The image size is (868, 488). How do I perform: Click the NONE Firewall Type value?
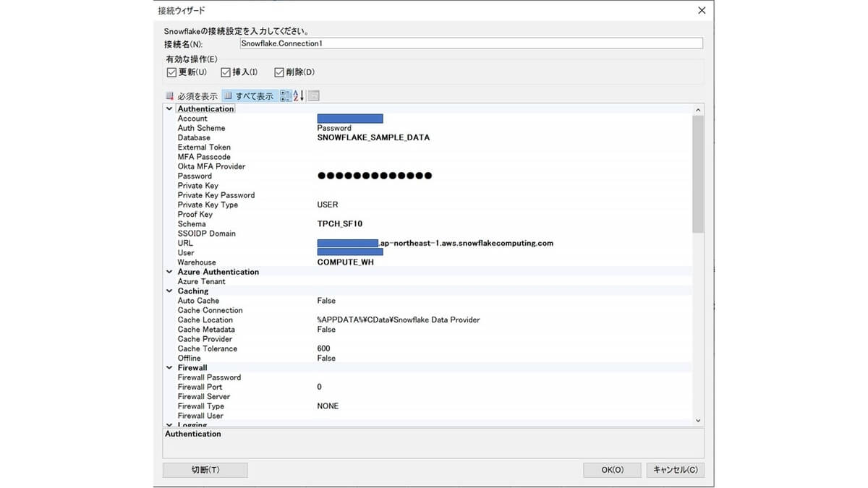pos(328,406)
